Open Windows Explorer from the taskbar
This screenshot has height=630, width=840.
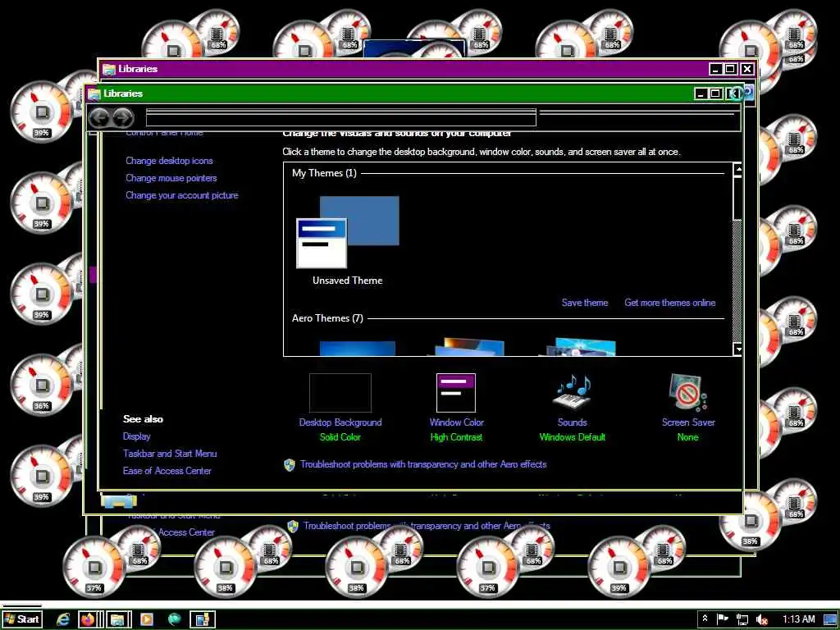point(117,619)
